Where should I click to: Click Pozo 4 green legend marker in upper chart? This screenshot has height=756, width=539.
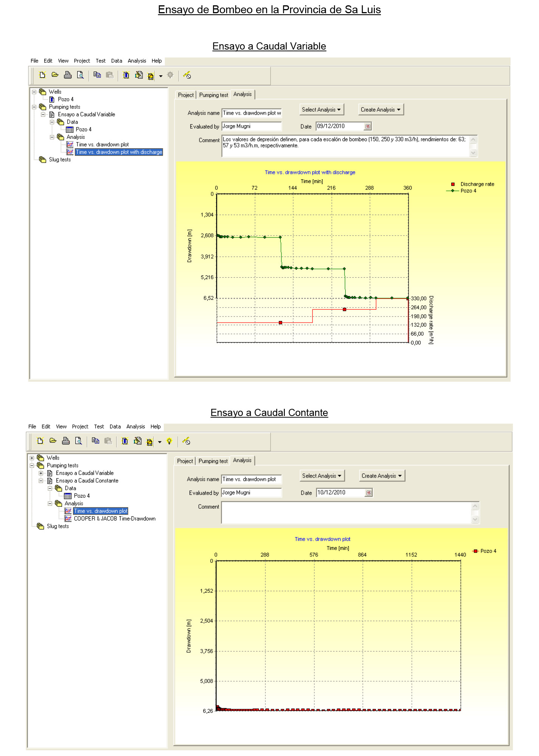tap(452, 191)
